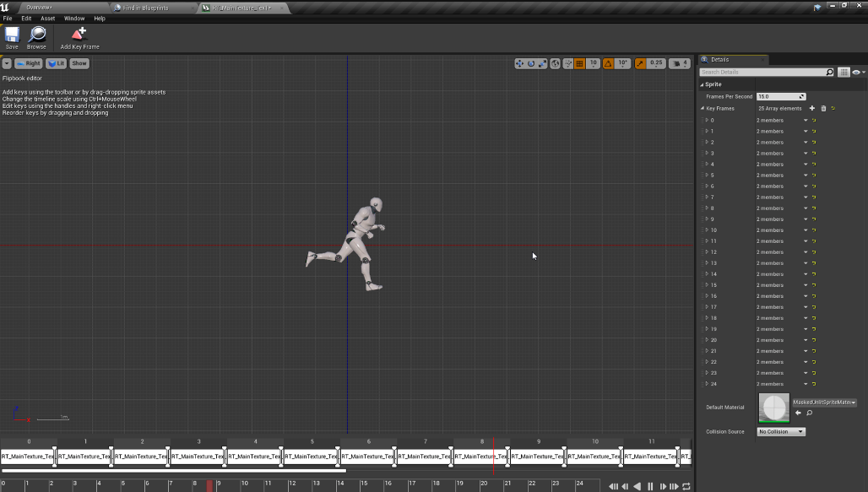
Task: Switch world/local coordinate system globe icon
Action: click(x=556, y=63)
